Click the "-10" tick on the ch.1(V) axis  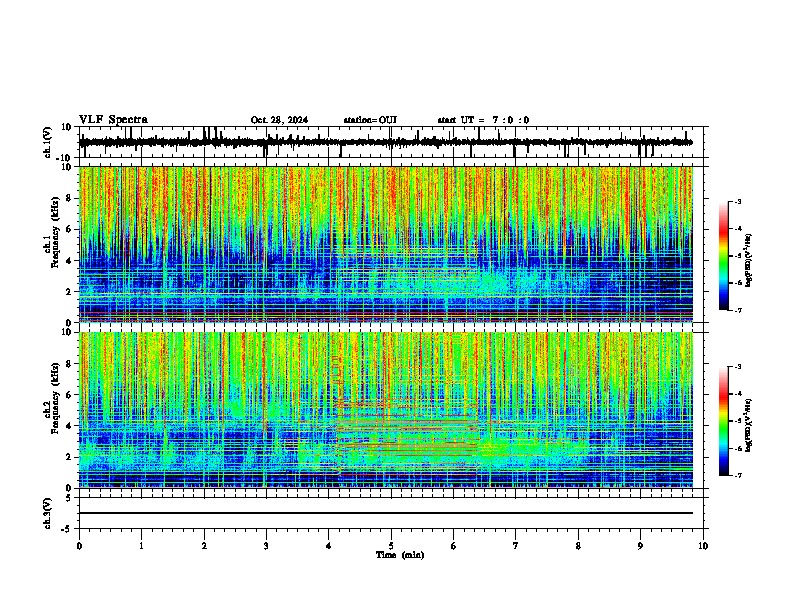coord(64,158)
